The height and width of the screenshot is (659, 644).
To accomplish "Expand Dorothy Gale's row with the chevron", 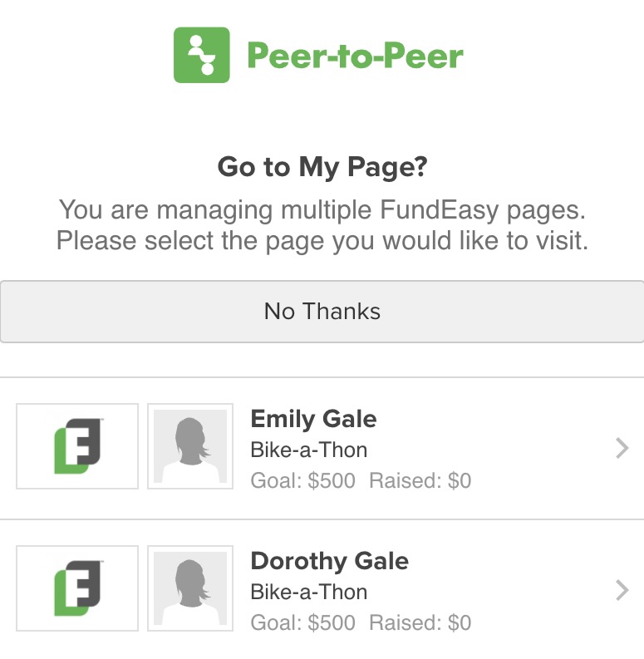I will tap(622, 591).
